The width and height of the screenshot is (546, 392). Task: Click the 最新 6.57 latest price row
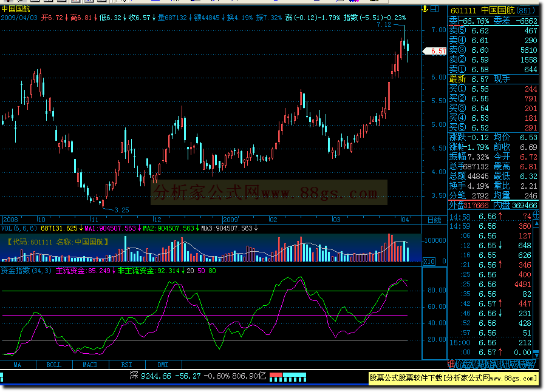pyautogui.click(x=493, y=79)
